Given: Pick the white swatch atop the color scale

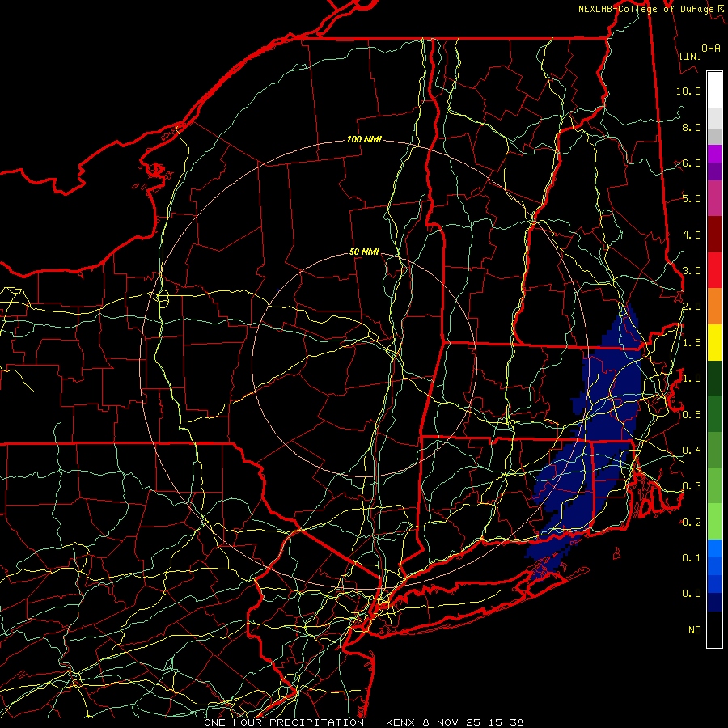Looking at the screenshot, I should (714, 90).
